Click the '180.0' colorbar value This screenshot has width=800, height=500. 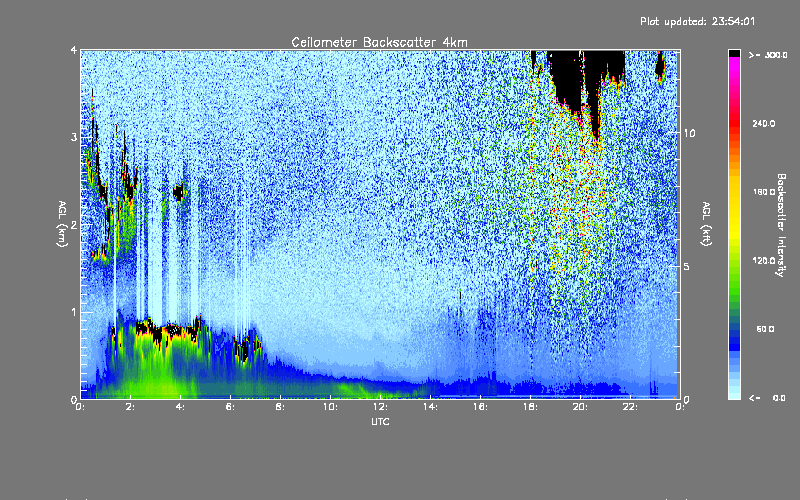(764, 192)
